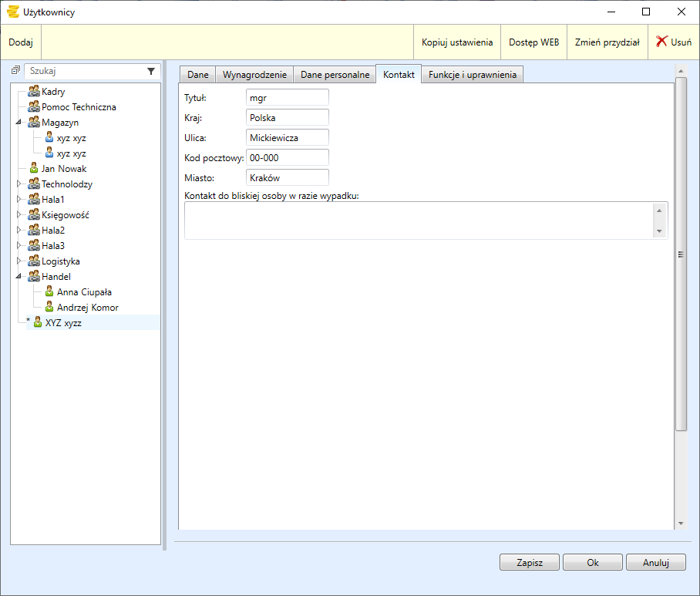Click the main panel vertical scrollbar thumb
The width and height of the screenshot is (700, 596).
coord(681,254)
